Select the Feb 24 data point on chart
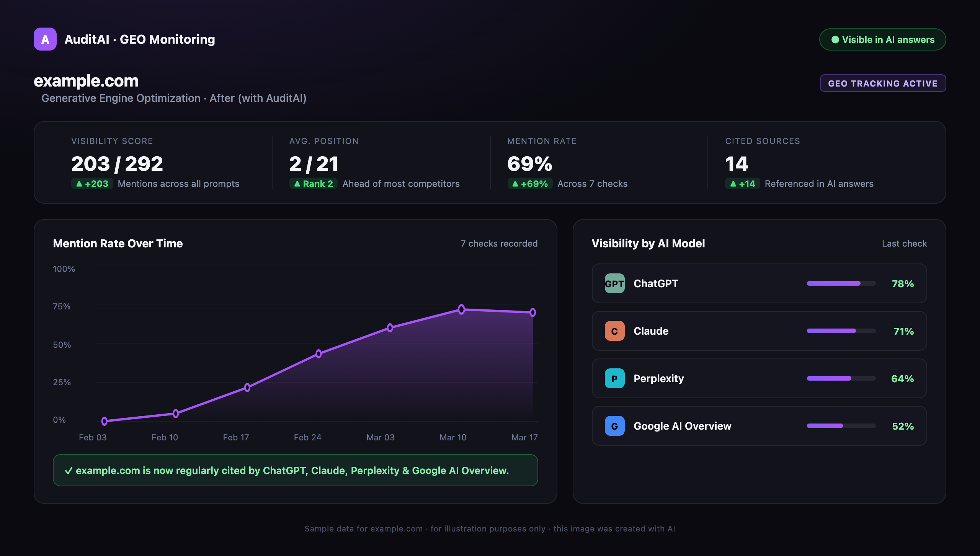The height and width of the screenshot is (556, 980). point(318,354)
